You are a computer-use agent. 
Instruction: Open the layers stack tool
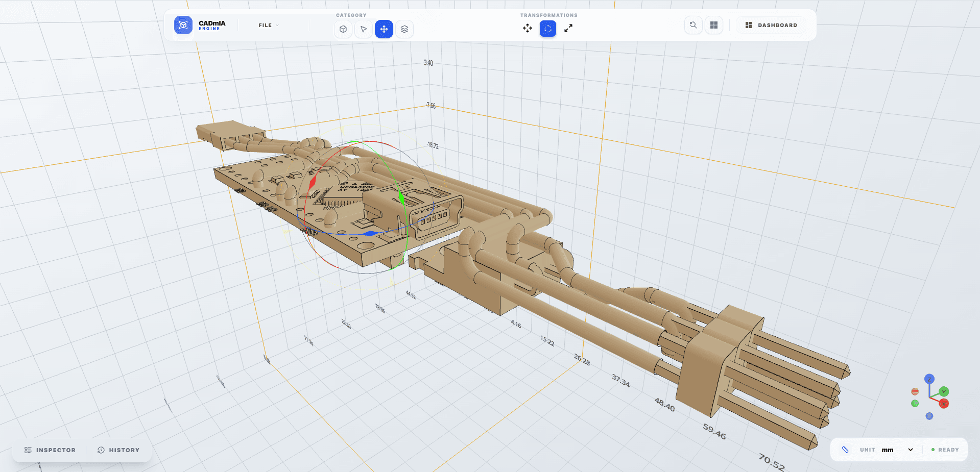[x=404, y=29]
